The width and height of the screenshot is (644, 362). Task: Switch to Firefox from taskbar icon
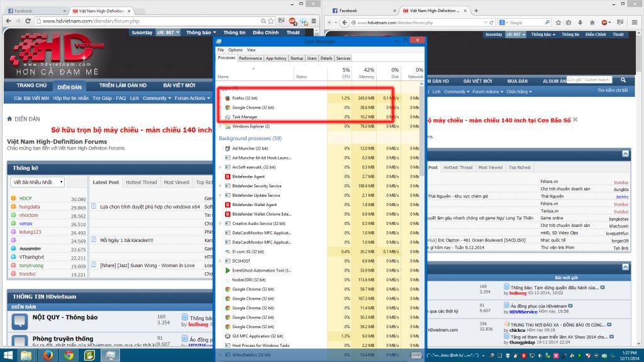tap(48, 355)
